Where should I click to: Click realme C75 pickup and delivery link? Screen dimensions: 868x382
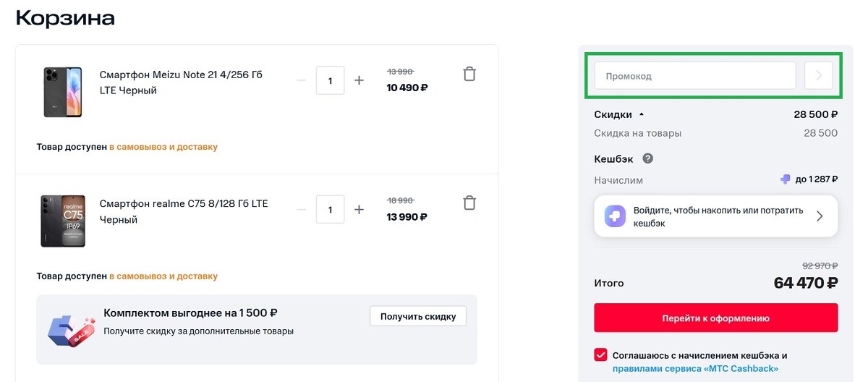[163, 276]
